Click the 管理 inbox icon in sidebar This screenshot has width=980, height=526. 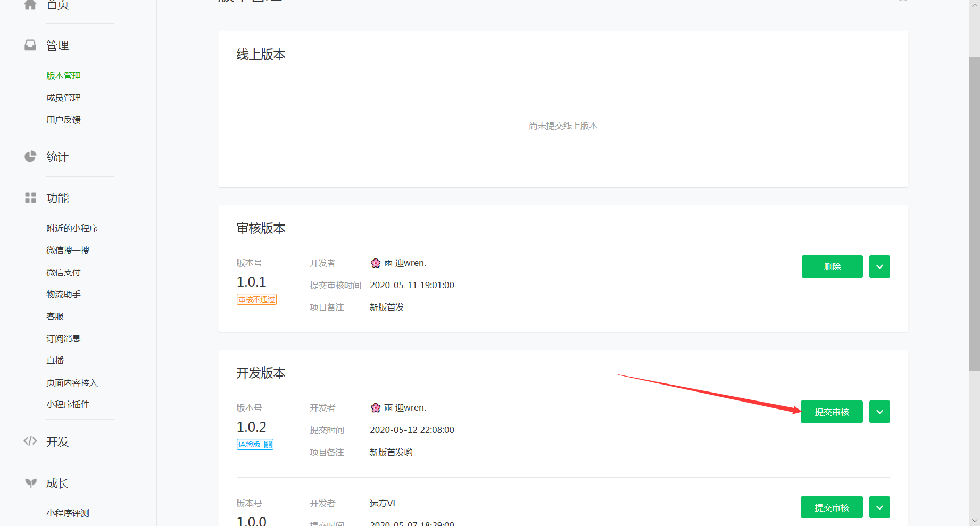pos(30,45)
